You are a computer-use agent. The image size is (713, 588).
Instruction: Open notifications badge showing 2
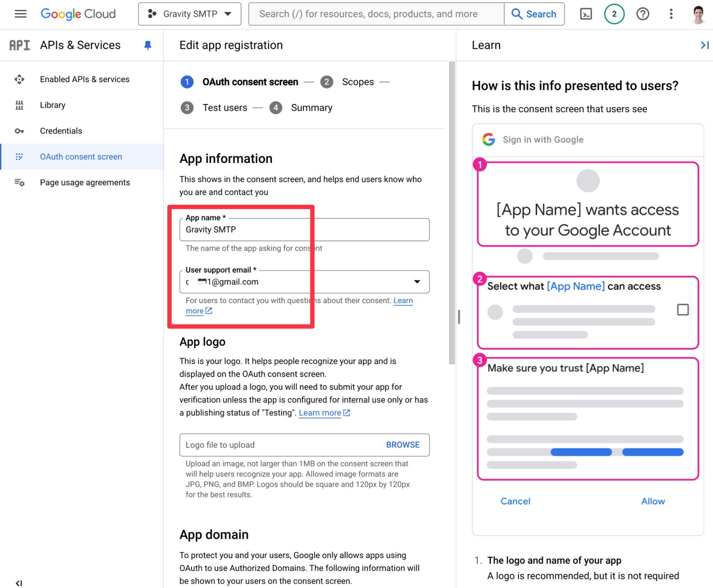click(614, 14)
